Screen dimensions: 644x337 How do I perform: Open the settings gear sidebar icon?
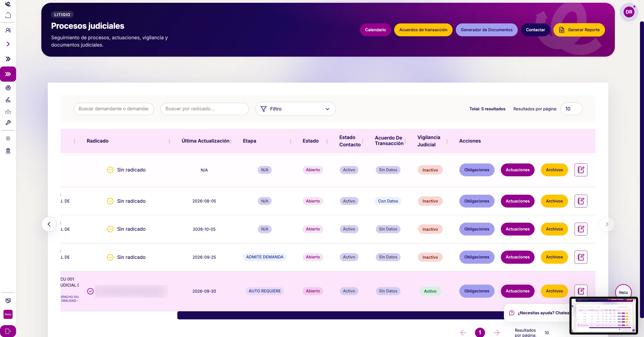(x=8, y=138)
